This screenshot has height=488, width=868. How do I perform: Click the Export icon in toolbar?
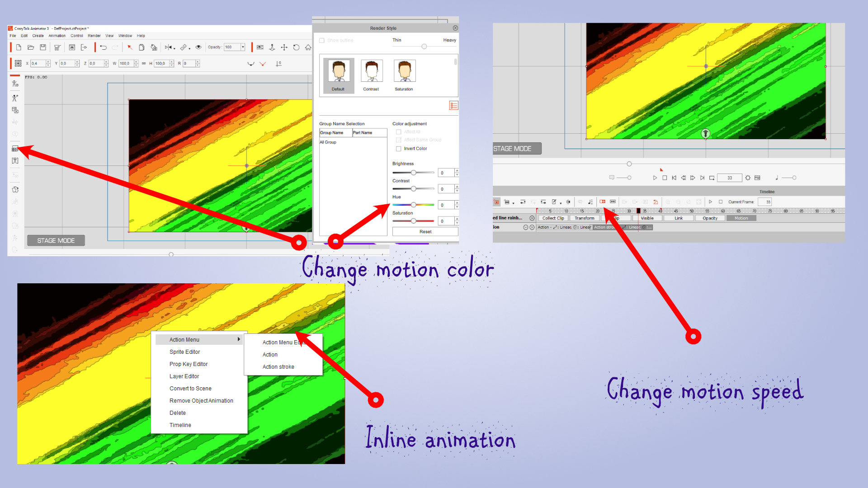coord(84,47)
